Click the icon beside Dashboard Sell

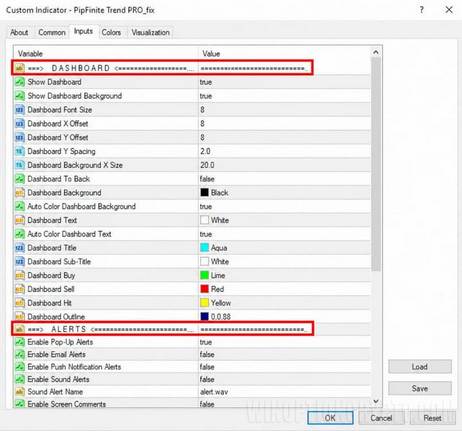click(x=20, y=289)
